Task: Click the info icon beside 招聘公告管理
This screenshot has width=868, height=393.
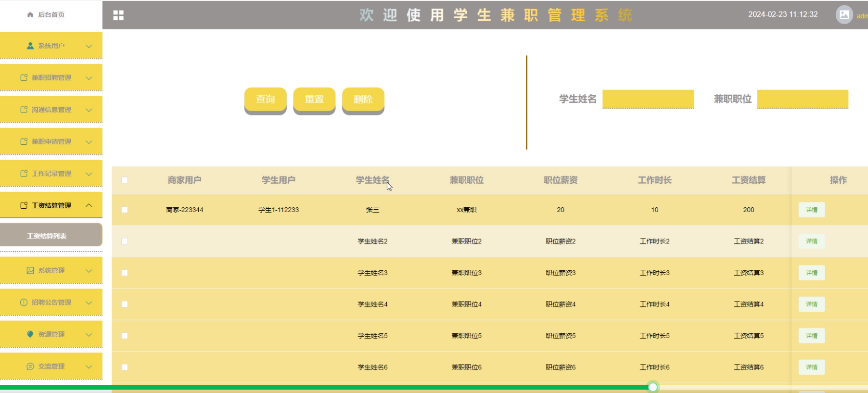Action: (x=24, y=302)
